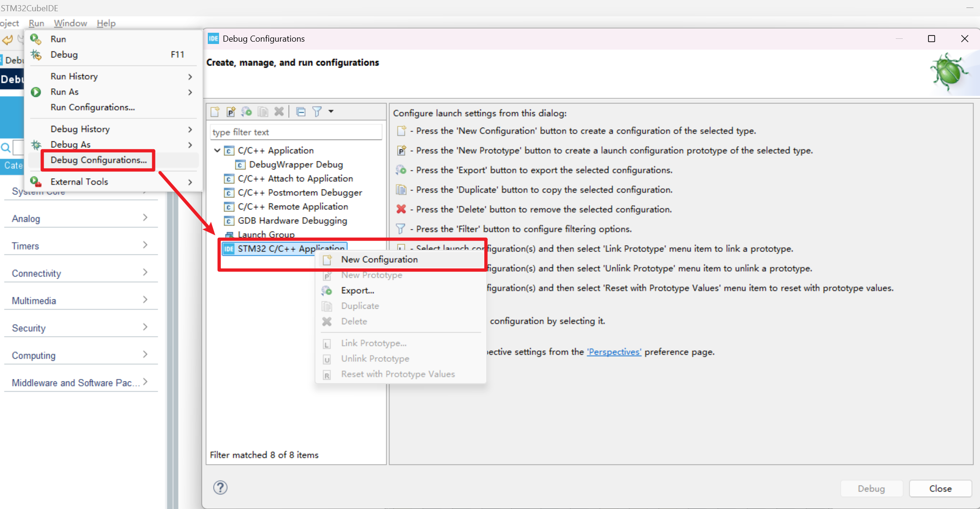Image resolution: width=980 pixels, height=509 pixels.
Task: Click the New launch configuration toolbar icon
Action: 215,111
